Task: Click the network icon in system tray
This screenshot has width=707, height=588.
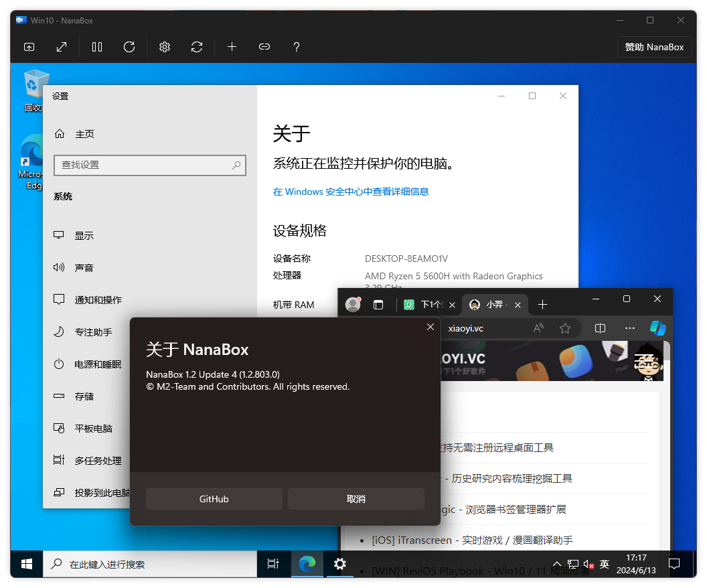Action: [x=572, y=564]
